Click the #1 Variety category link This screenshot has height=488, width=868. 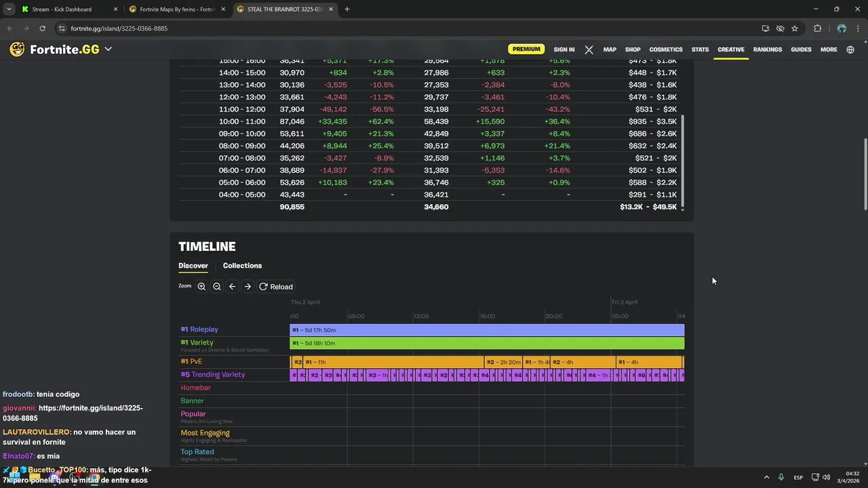pyautogui.click(x=197, y=343)
